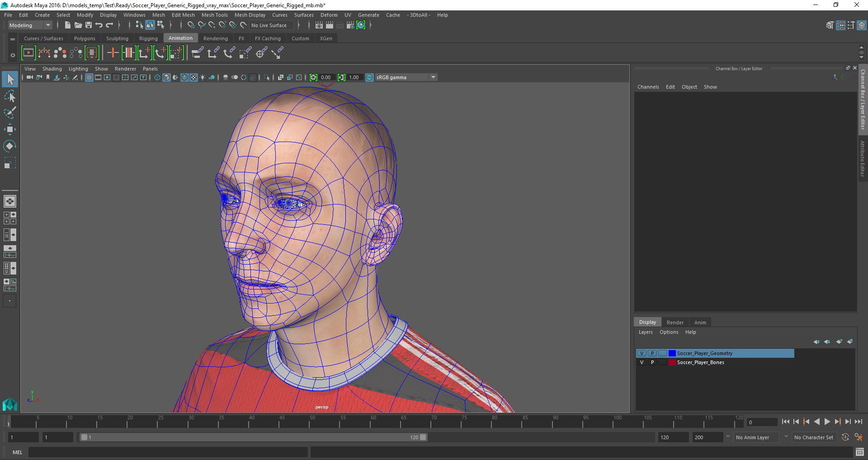The width and height of the screenshot is (868, 460).
Task: Open viewport Shading menu
Action: pyautogui.click(x=52, y=69)
